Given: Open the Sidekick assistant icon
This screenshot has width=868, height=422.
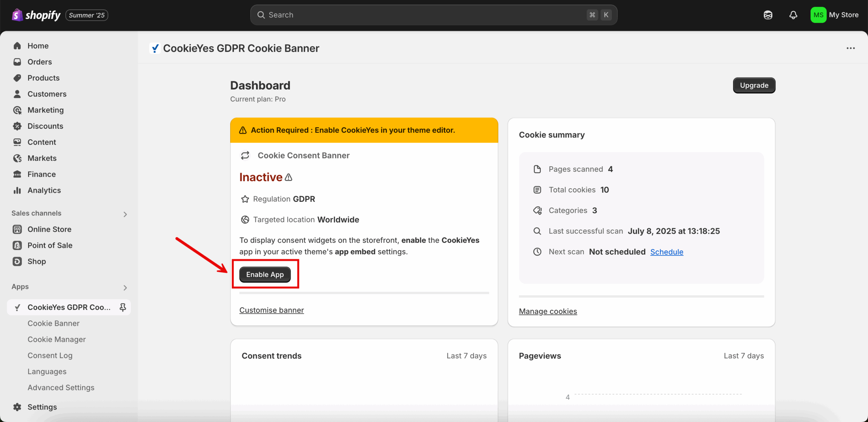Looking at the screenshot, I should tap(768, 15).
